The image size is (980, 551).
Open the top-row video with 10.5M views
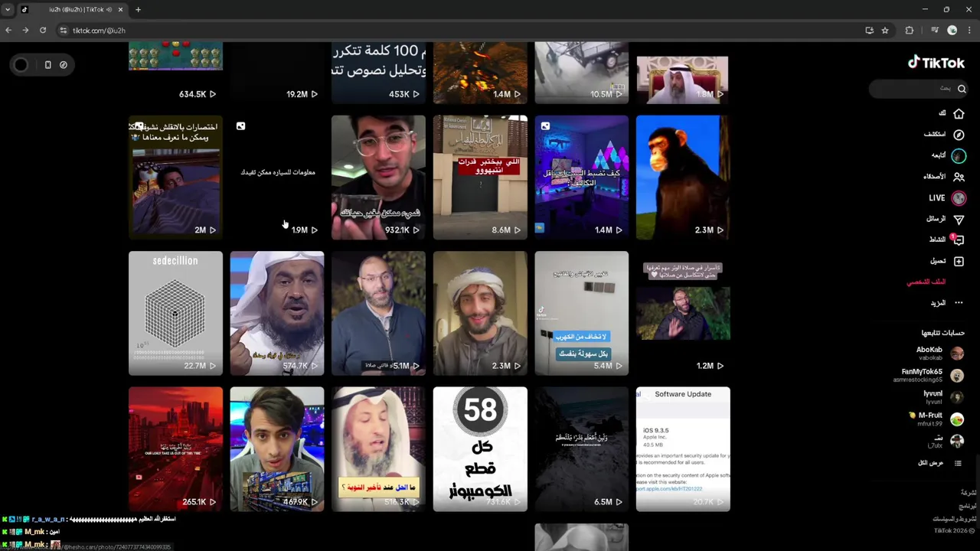581,73
